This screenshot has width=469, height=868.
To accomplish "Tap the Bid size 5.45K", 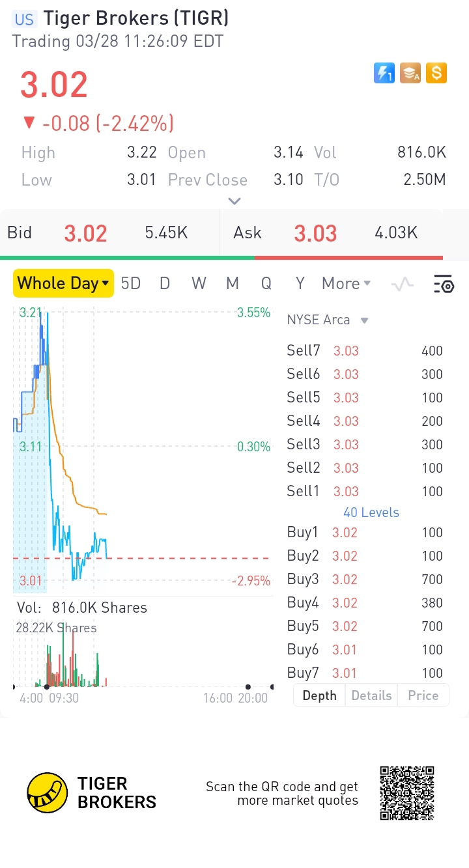I will (x=167, y=233).
